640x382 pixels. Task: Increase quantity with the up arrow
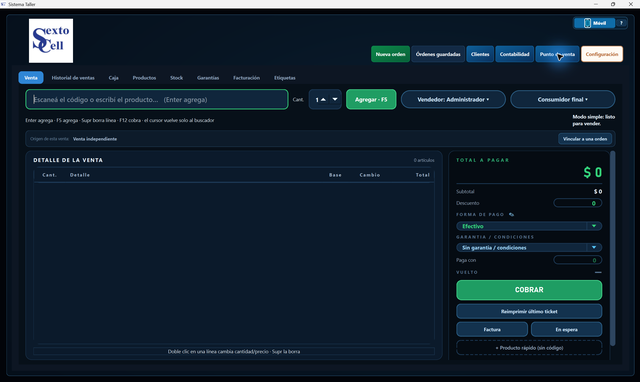coord(323,100)
